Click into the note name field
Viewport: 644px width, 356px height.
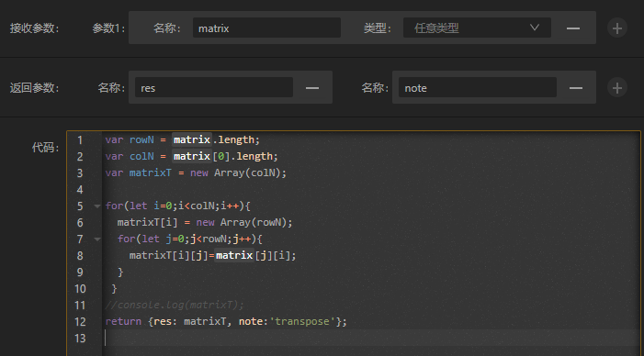[477, 88]
